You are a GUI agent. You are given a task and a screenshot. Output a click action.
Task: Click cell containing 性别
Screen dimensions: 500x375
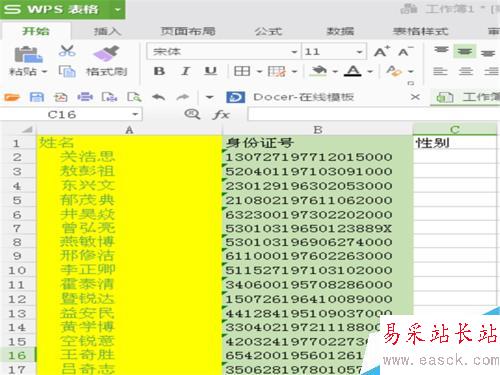click(x=455, y=143)
